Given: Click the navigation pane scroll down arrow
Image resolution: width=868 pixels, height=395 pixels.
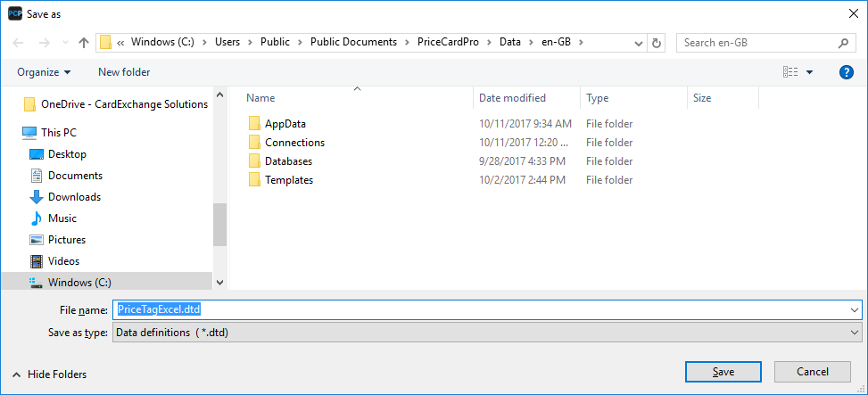Looking at the screenshot, I should pos(219,282).
